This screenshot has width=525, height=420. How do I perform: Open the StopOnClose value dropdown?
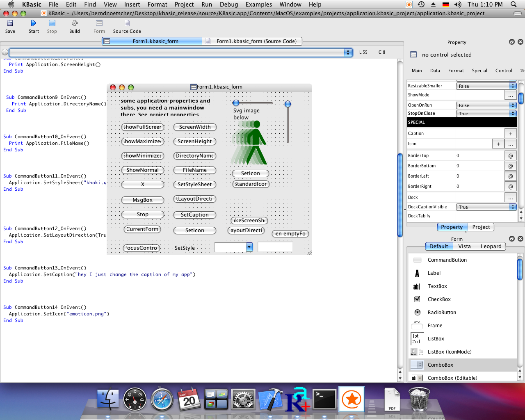(x=512, y=113)
